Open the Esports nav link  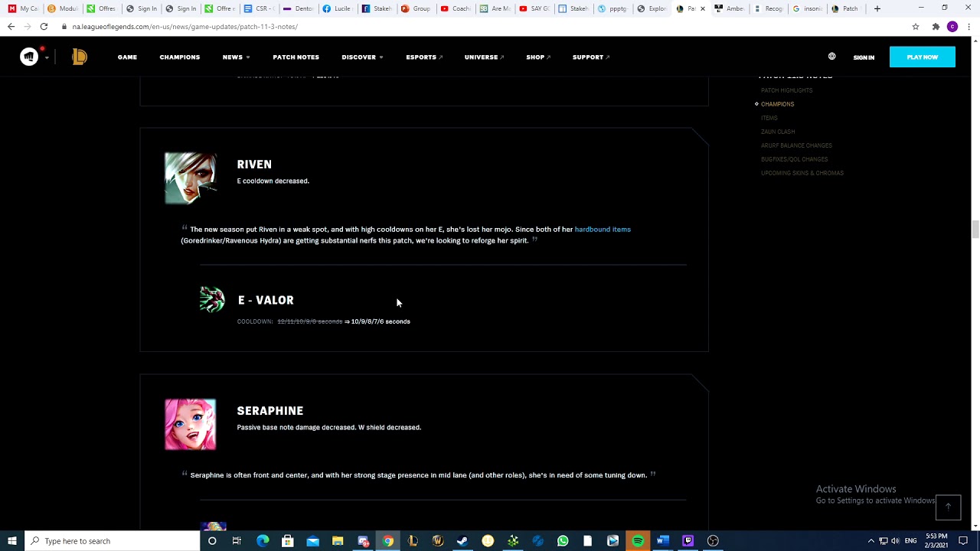[424, 57]
